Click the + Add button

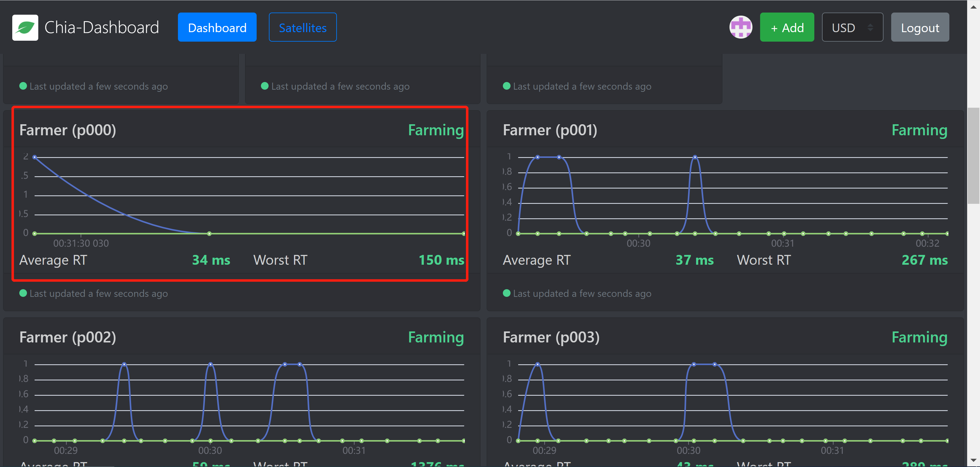[x=787, y=27]
